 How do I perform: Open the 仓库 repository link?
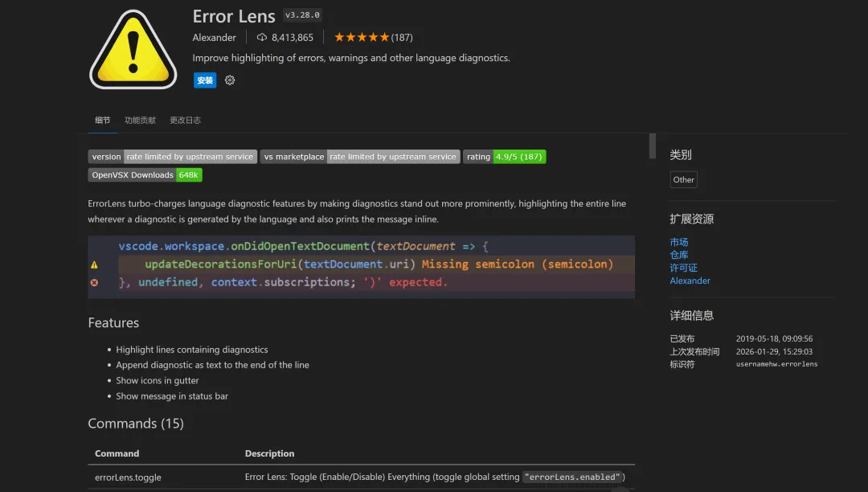tap(679, 255)
